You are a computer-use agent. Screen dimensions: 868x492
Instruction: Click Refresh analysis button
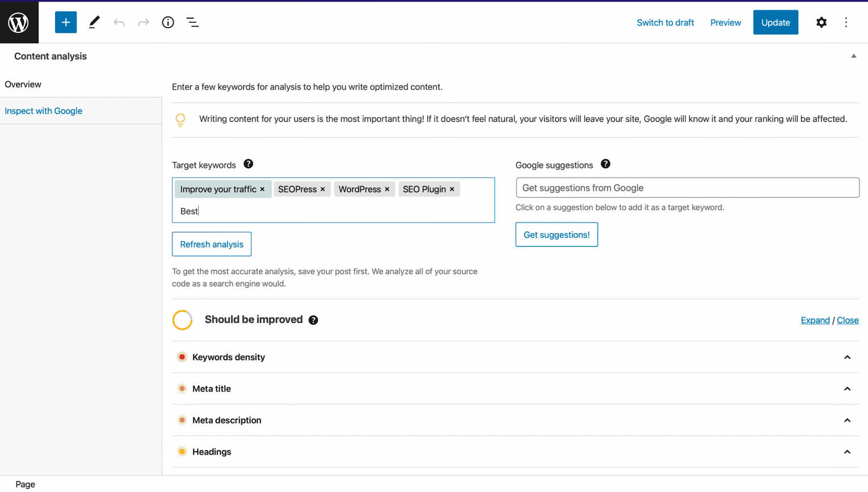[212, 245]
